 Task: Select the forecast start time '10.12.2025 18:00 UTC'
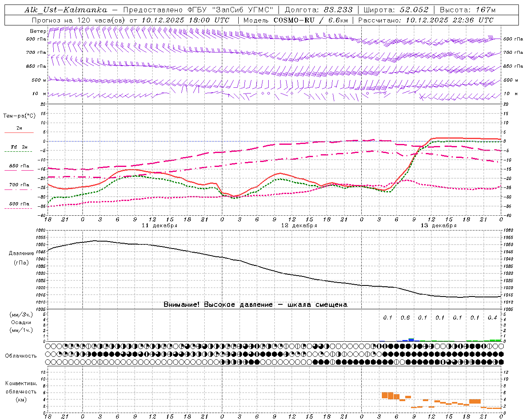coord(185,20)
